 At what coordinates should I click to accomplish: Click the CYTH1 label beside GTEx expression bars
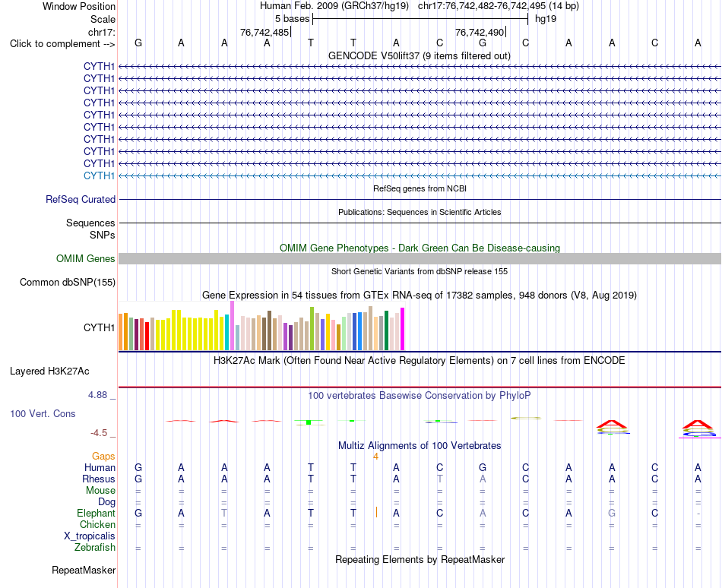point(99,327)
